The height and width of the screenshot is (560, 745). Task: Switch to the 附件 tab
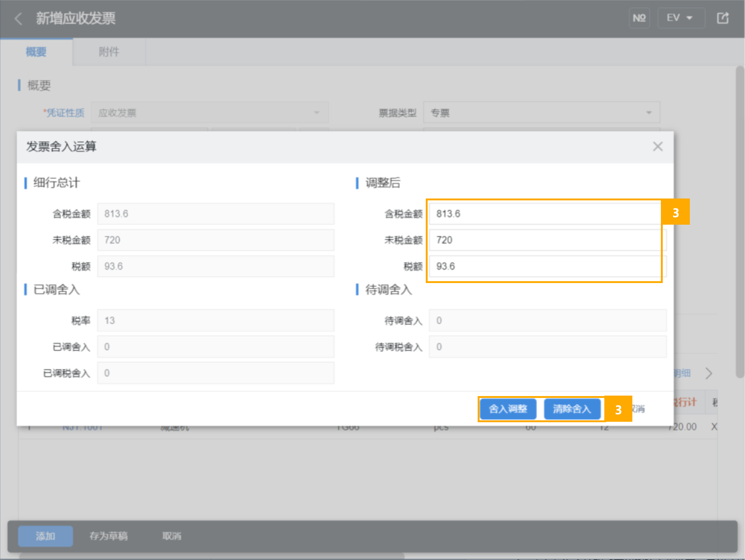click(109, 52)
